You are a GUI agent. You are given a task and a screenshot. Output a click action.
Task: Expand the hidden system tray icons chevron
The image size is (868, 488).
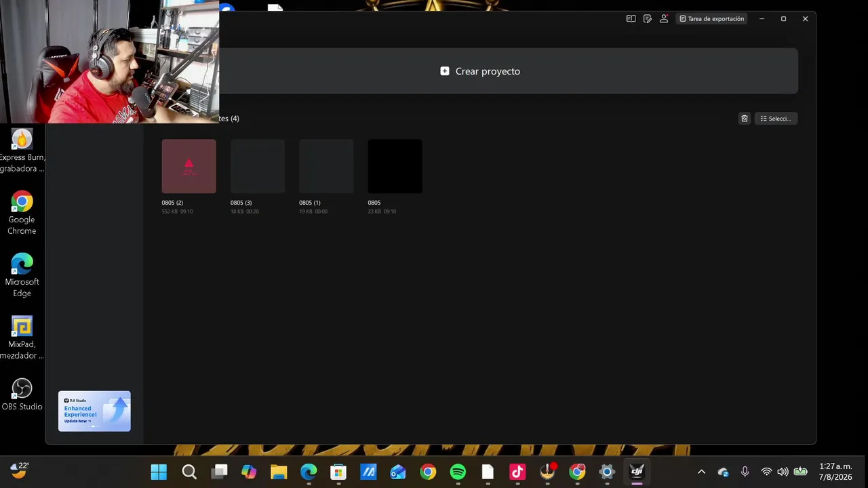(701, 472)
